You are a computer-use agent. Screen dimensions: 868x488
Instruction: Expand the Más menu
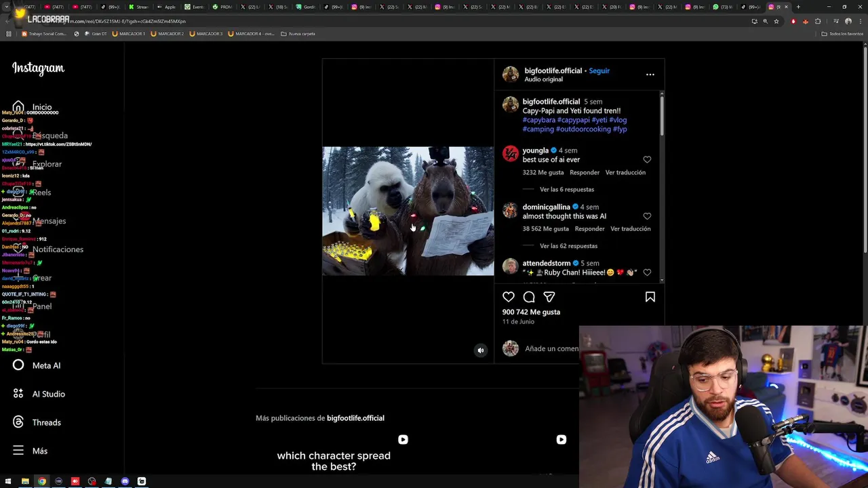(x=30, y=451)
